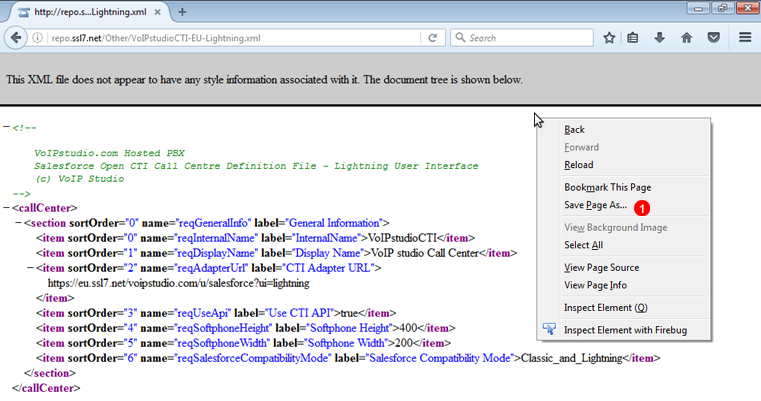Go to home page icon
The height and width of the screenshot is (401, 761).
686,38
